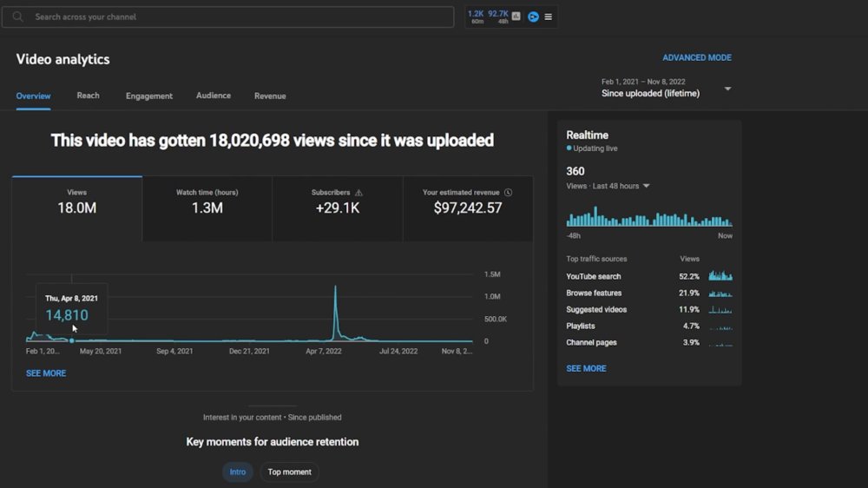Image resolution: width=868 pixels, height=488 pixels.
Task: Click the YouTube search sparkline chart
Action: point(720,275)
